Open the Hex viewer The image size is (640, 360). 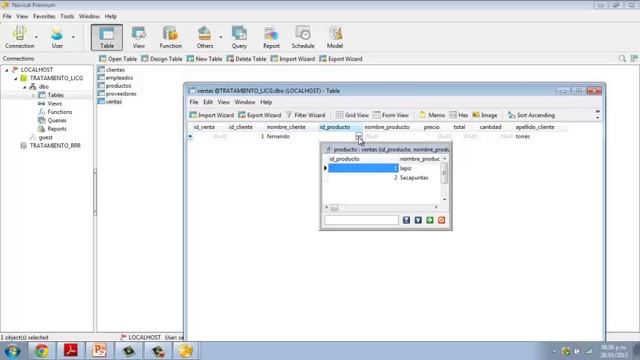coord(459,115)
